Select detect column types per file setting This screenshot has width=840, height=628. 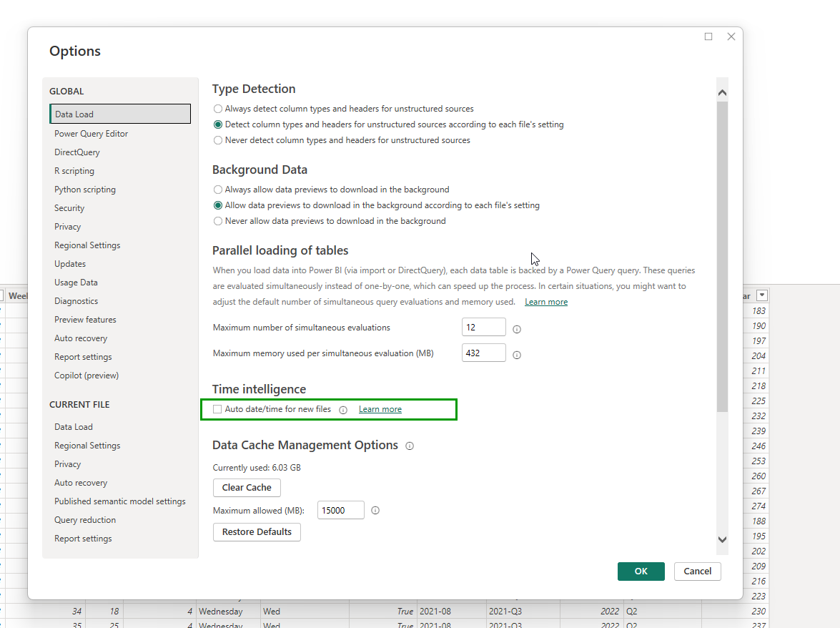pyautogui.click(x=217, y=124)
